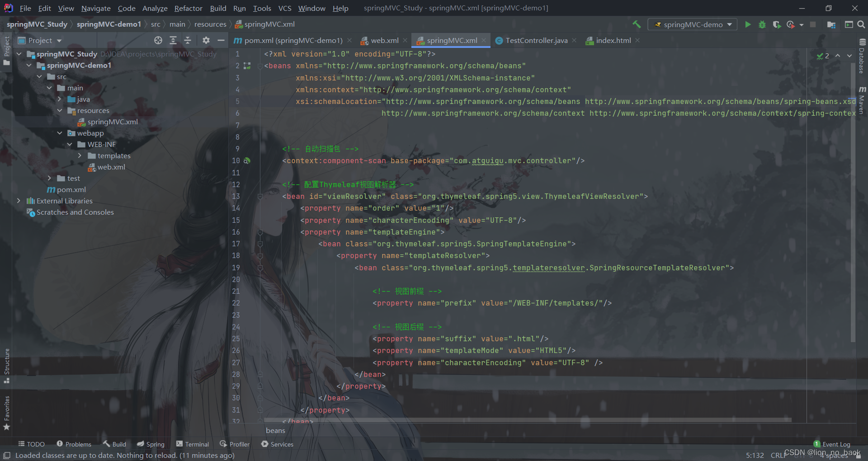
Task: Click the gutter icon on line 2
Action: [x=247, y=66]
